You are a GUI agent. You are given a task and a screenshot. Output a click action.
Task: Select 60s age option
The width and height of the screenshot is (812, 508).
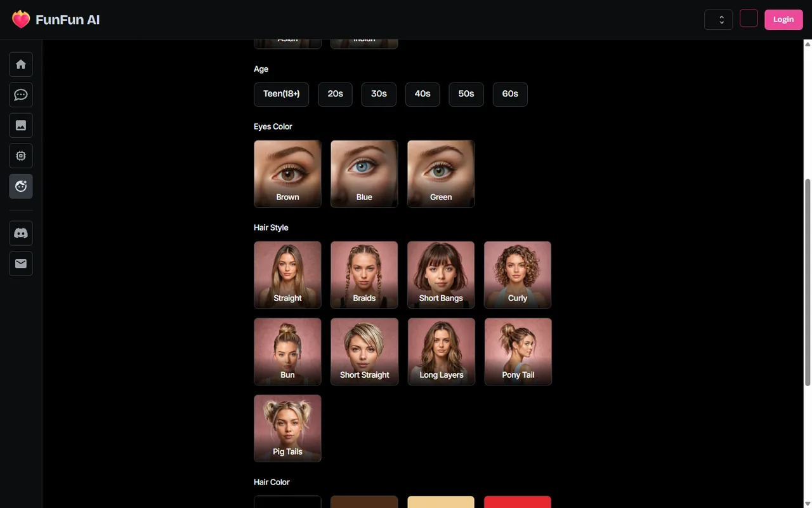tap(510, 94)
